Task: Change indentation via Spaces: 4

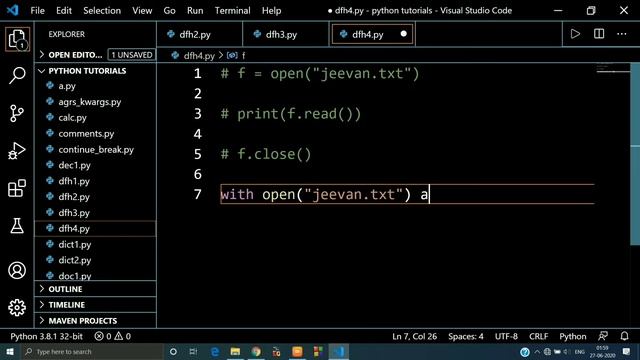Action: coord(466,336)
